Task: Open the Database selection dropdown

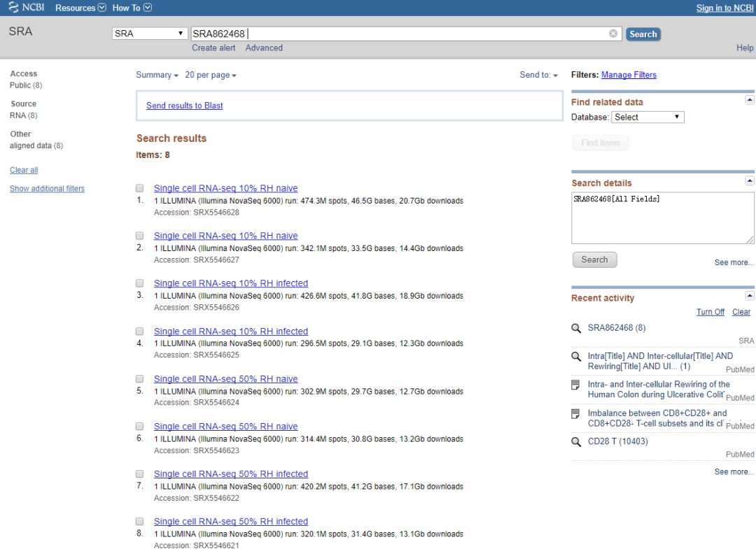Action: [647, 117]
